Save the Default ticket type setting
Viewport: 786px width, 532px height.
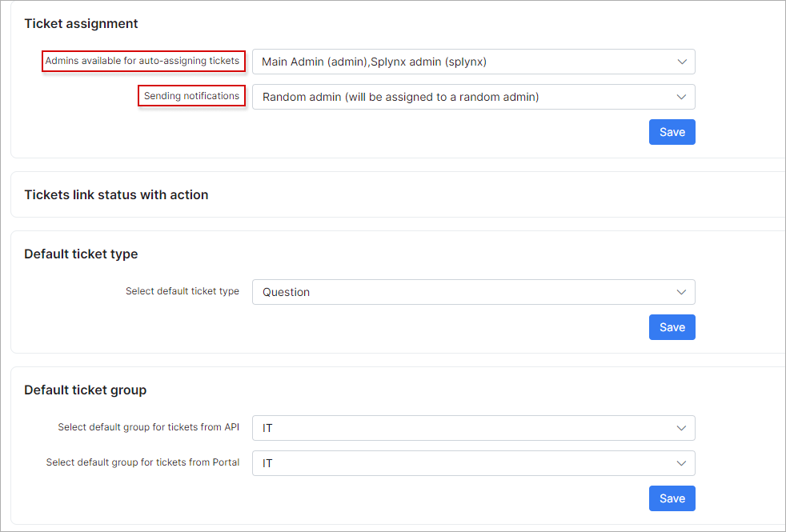click(x=672, y=327)
